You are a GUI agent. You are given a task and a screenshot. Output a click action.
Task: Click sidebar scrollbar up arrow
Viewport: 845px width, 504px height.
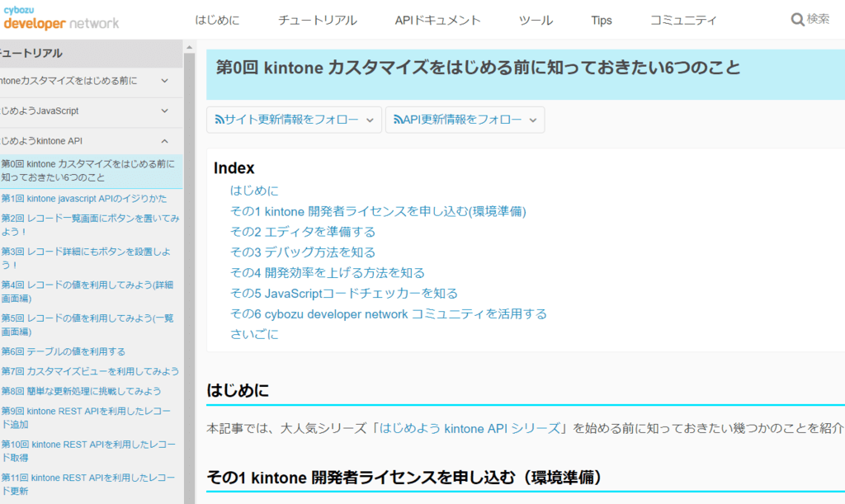click(x=189, y=47)
